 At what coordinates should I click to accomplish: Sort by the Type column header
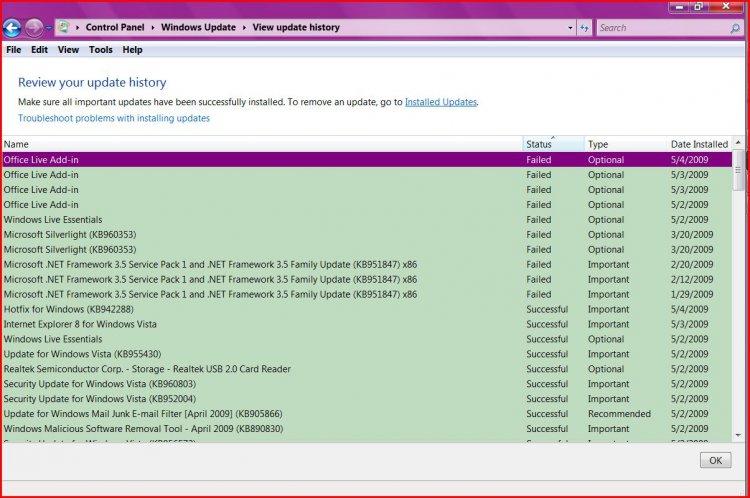625,144
